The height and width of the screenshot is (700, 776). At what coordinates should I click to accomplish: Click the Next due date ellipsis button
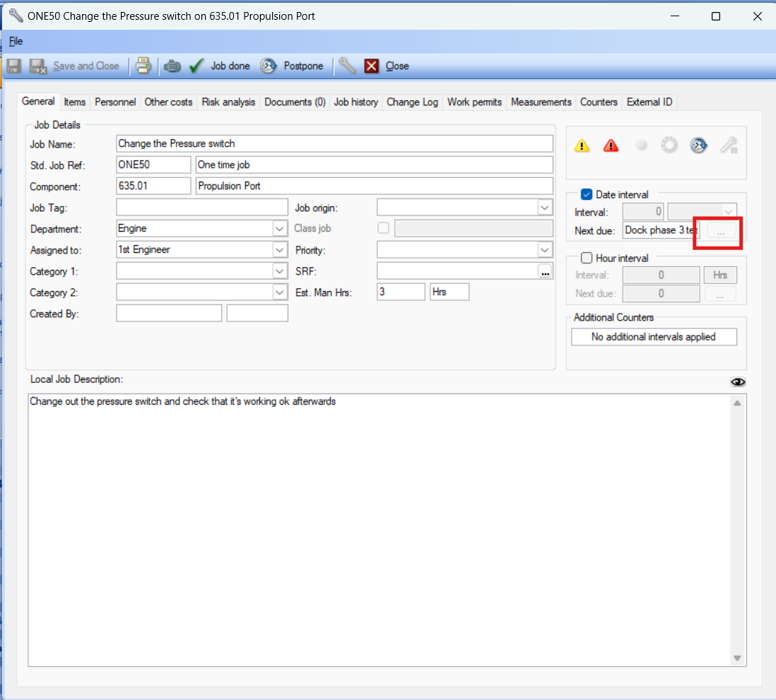click(x=720, y=231)
